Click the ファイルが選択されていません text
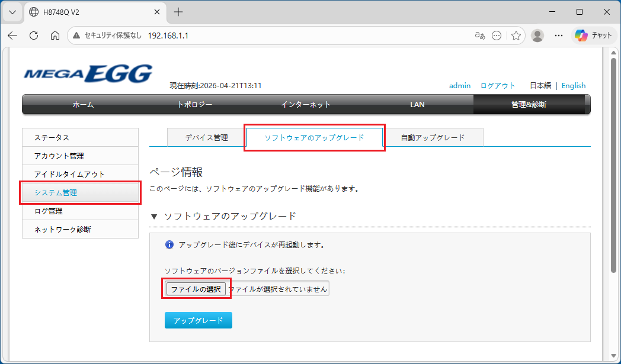Viewport: 621px width, 364px height. tap(278, 289)
